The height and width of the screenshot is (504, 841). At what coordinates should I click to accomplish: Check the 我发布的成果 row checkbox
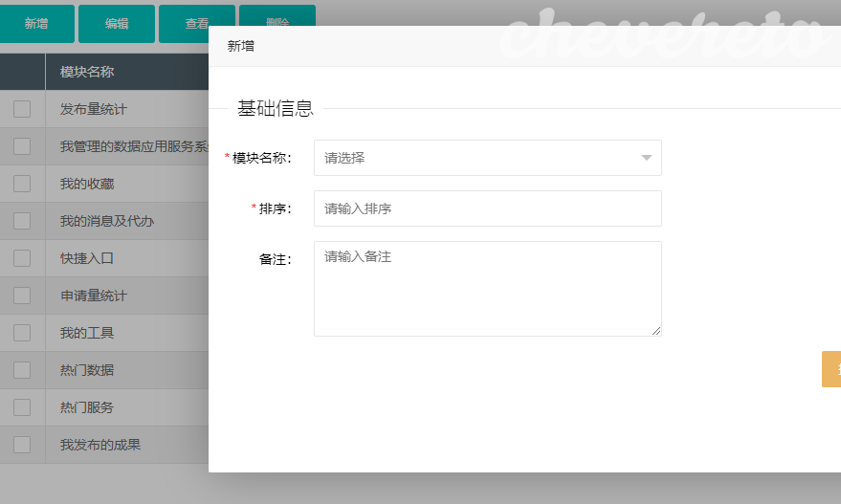pyautogui.click(x=22, y=445)
